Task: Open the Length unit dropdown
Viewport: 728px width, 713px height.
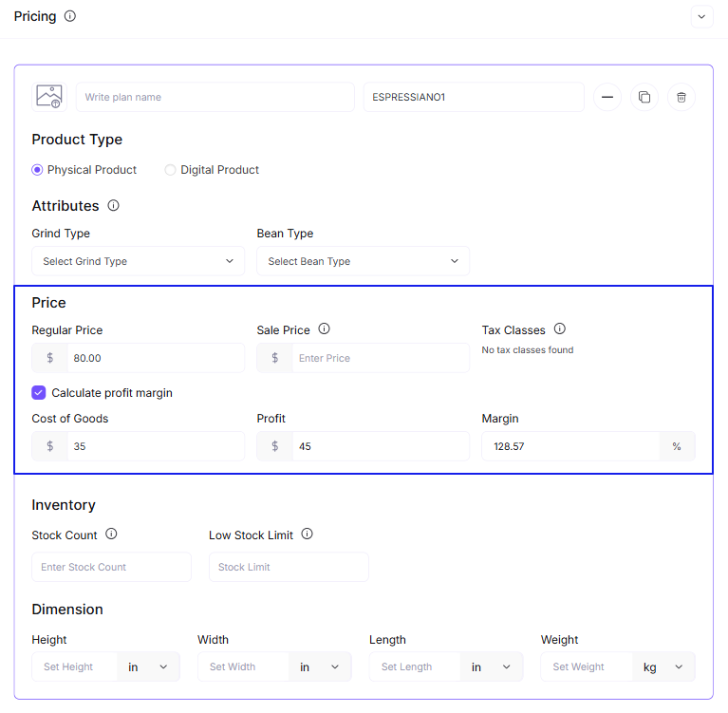Action: point(492,667)
